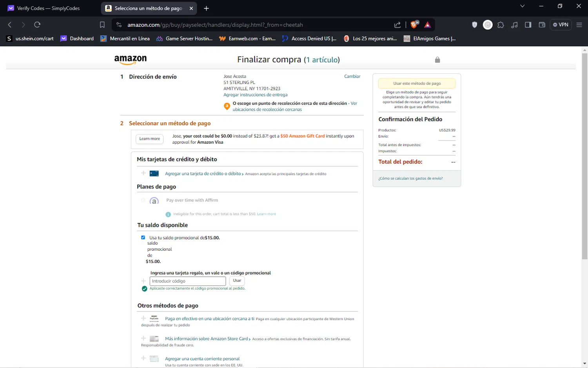Click Paga en efectivo en una ubicación cercana
Viewport: 588px width, 368px height.
(x=210, y=319)
